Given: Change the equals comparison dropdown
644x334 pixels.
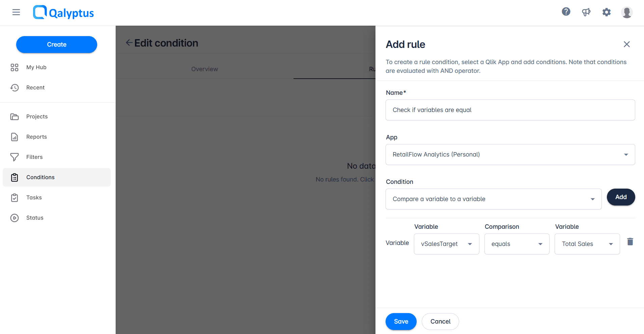Looking at the screenshot, I should tap(517, 244).
